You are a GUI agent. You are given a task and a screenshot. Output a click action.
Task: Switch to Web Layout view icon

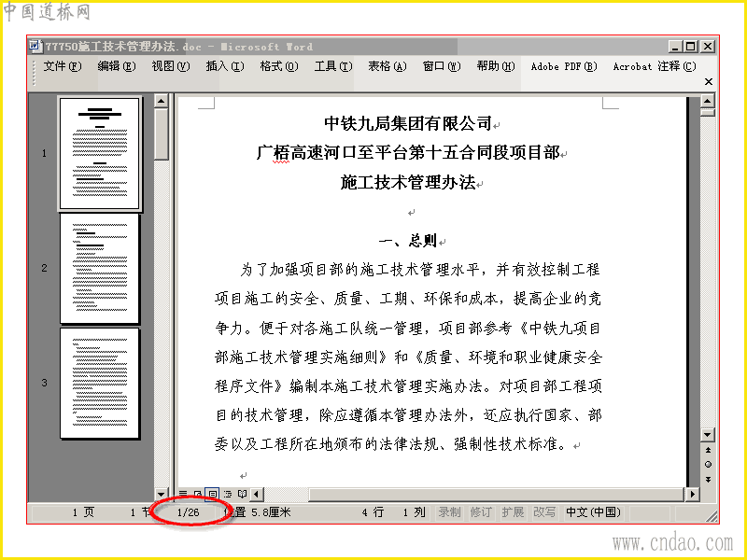pyautogui.click(x=197, y=494)
